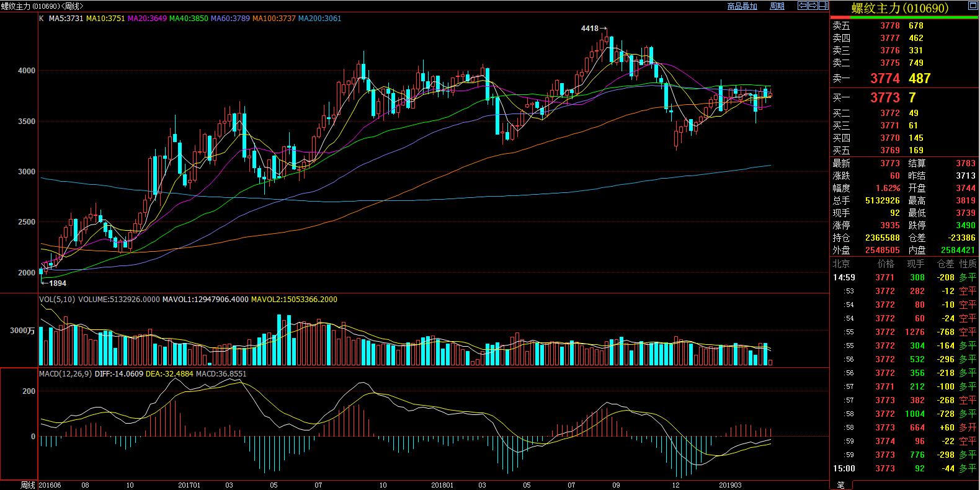Screen dimensions: 980x490
Task: Click the 201903 date on time axis
Action: (730, 485)
